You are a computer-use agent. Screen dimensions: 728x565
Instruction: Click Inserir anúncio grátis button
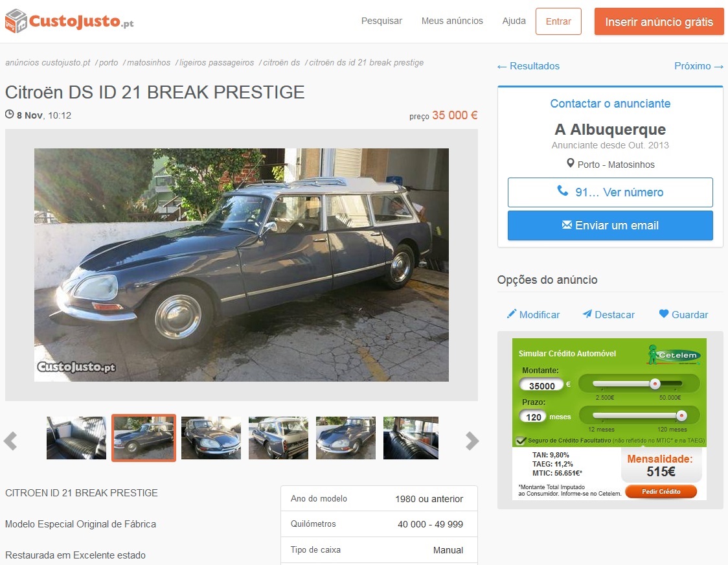[659, 21]
